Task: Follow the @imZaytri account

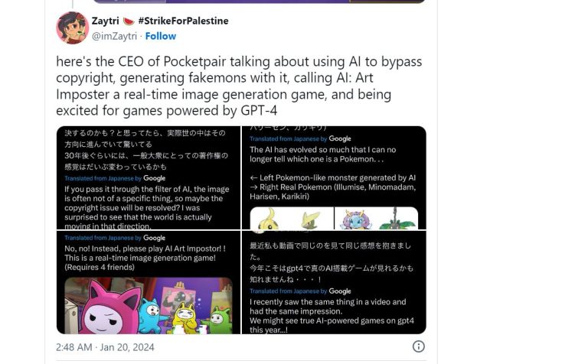Action: [161, 36]
